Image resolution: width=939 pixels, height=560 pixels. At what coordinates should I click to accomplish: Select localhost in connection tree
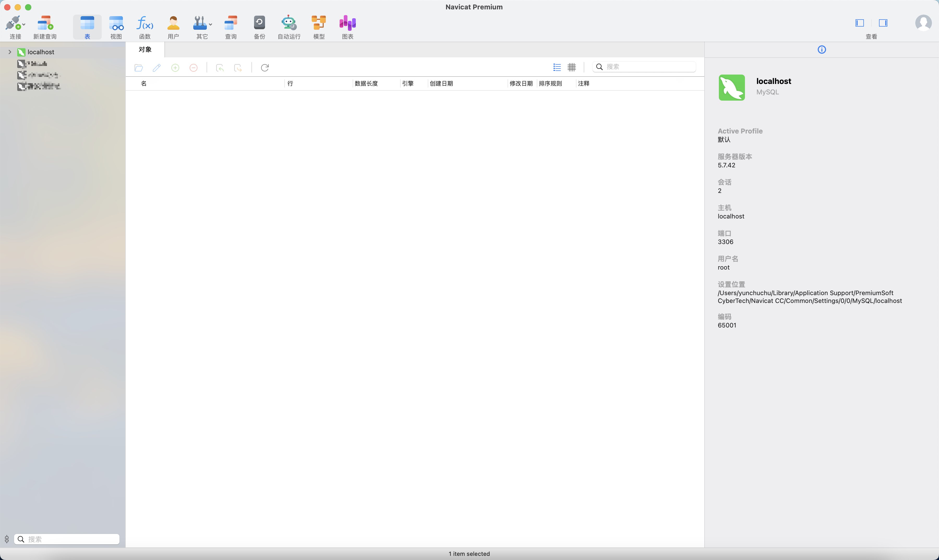(41, 52)
